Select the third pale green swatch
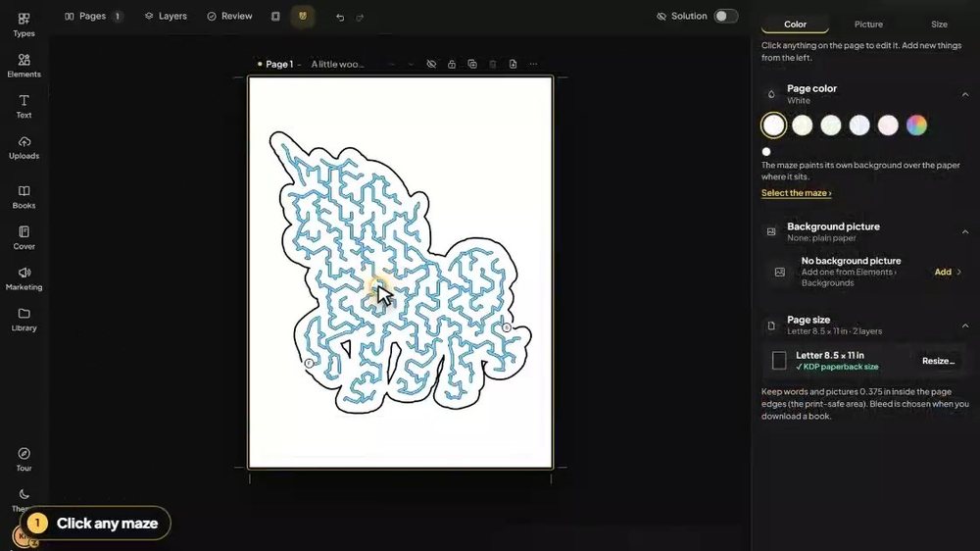The width and height of the screenshot is (980, 551). click(831, 125)
